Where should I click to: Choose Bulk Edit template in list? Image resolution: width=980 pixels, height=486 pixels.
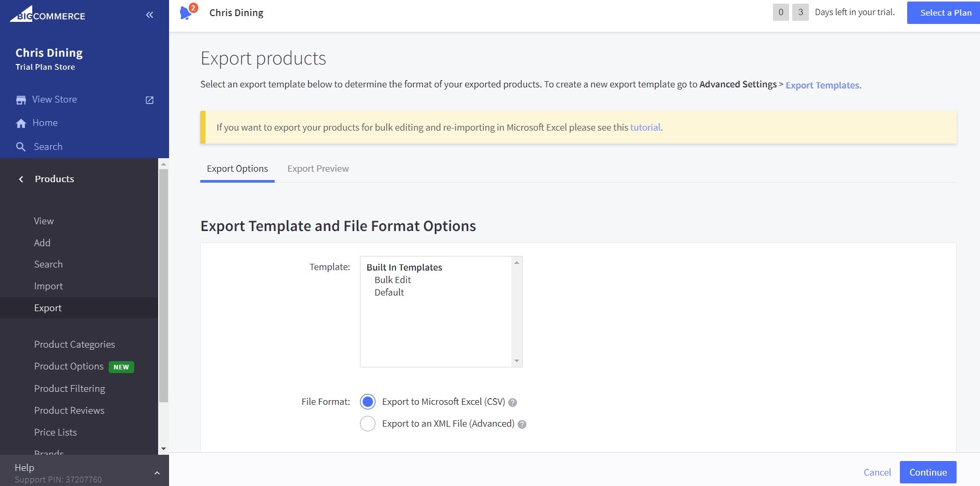coord(393,280)
